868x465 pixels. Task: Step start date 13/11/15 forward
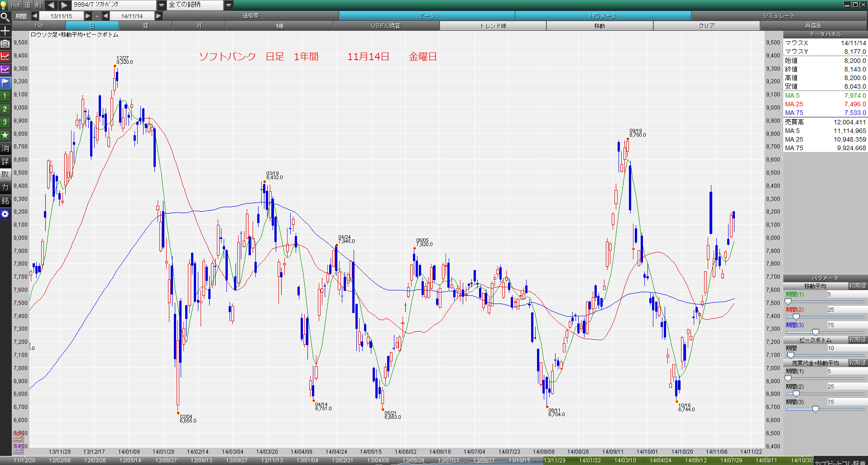click(x=88, y=16)
